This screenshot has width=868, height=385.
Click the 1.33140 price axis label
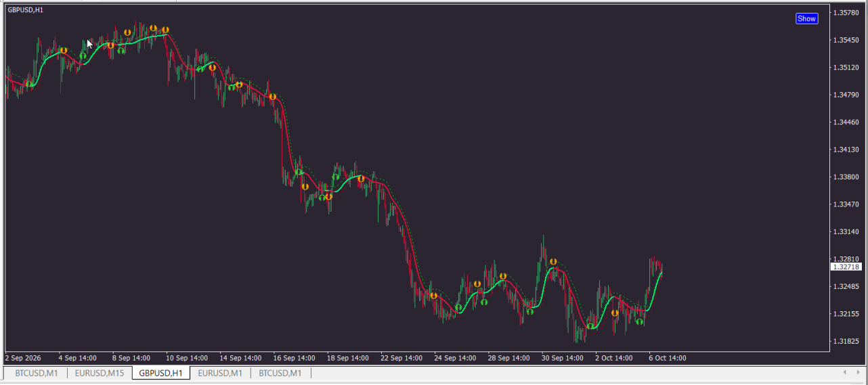[846, 232]
